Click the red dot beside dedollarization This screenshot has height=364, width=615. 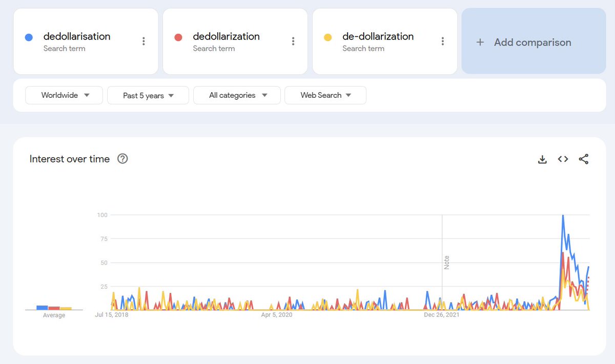[x=178, y=37]
